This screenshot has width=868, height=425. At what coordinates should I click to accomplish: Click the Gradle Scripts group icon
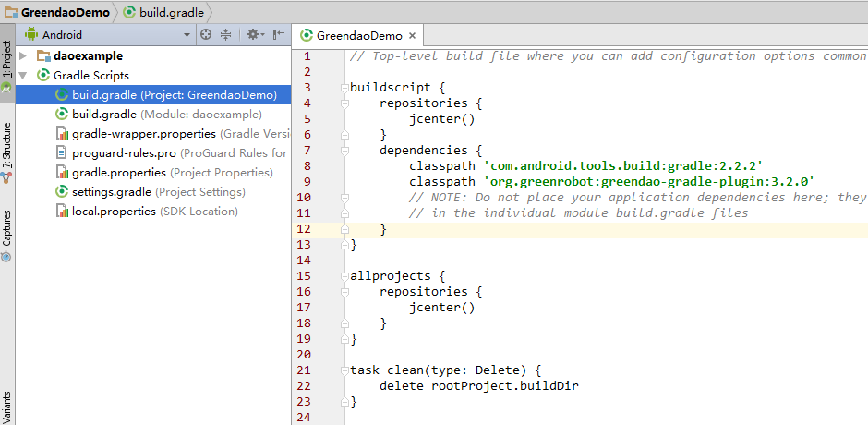pos(43,76)
